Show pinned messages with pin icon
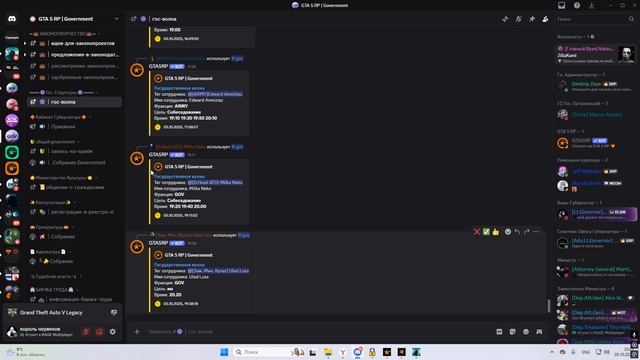Screen dimensions: 640x360 [532, 19]
